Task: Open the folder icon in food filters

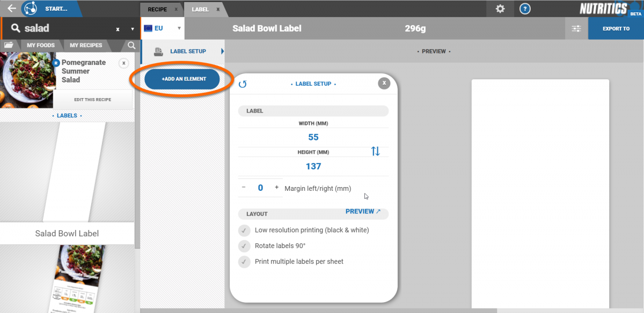Action: point(9,45)
